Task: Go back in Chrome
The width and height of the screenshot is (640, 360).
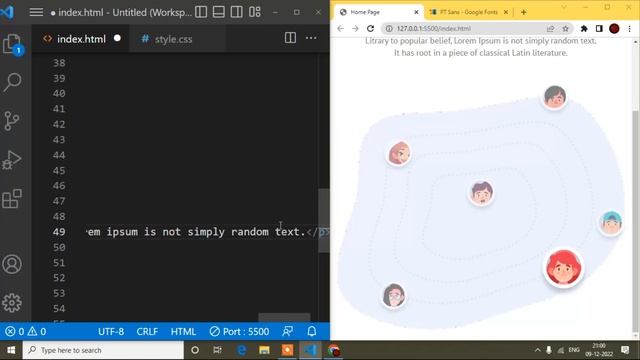Action: click(x=340, y=29)
